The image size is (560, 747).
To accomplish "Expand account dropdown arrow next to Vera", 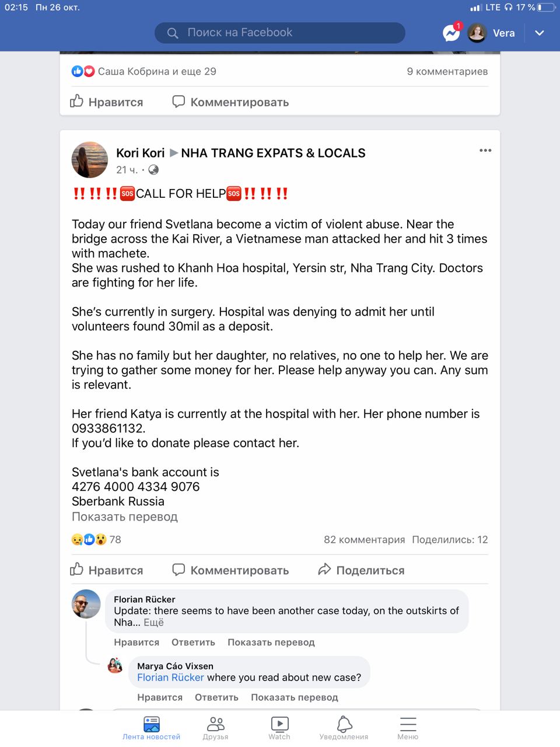I will click(540, 33).
